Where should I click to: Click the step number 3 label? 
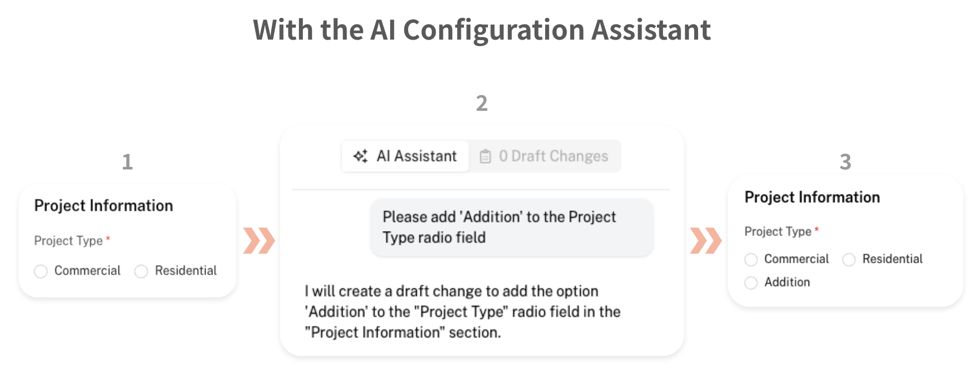coord(845,162)
